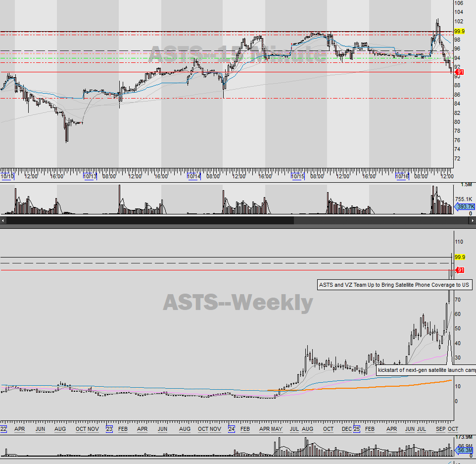Image resolution: width=476 pixels, height=464 pixels.
Task: Click the 74 price level on the axis
Action: (x=457, y=149)
